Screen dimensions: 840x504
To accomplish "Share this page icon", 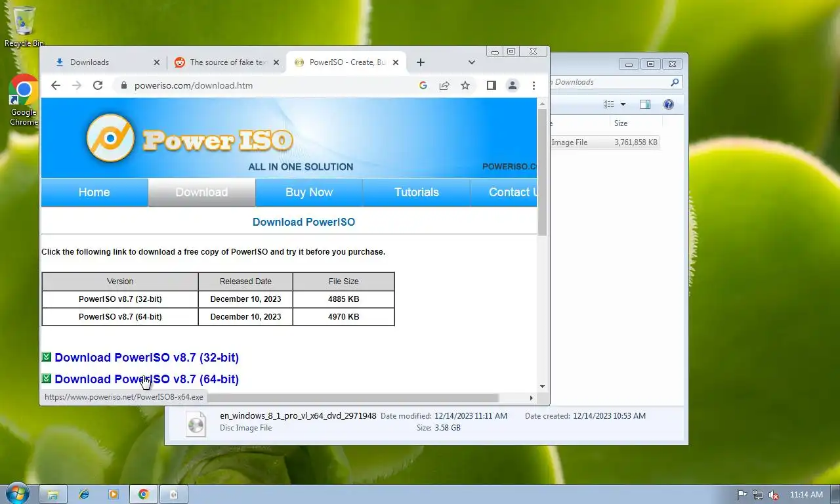I will coord(444,85).
